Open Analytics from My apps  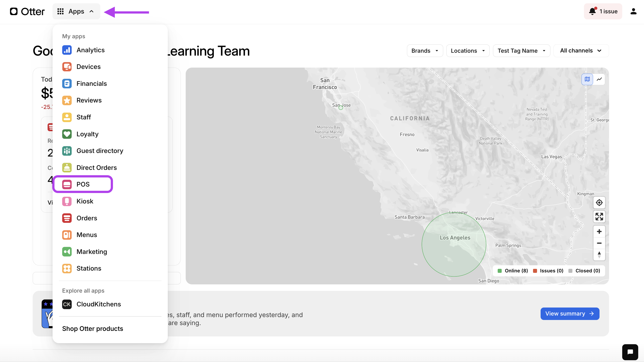110,50
